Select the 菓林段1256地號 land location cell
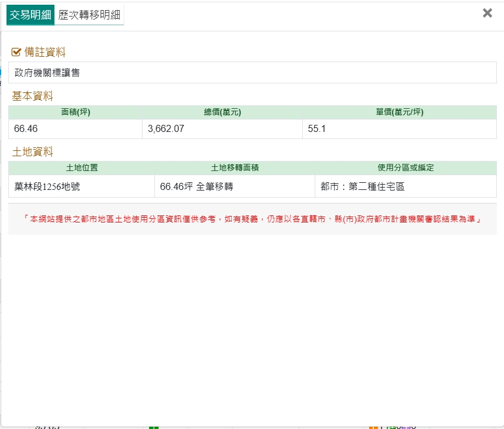Screen dimensions: 504x429 (x=48, y=186)
